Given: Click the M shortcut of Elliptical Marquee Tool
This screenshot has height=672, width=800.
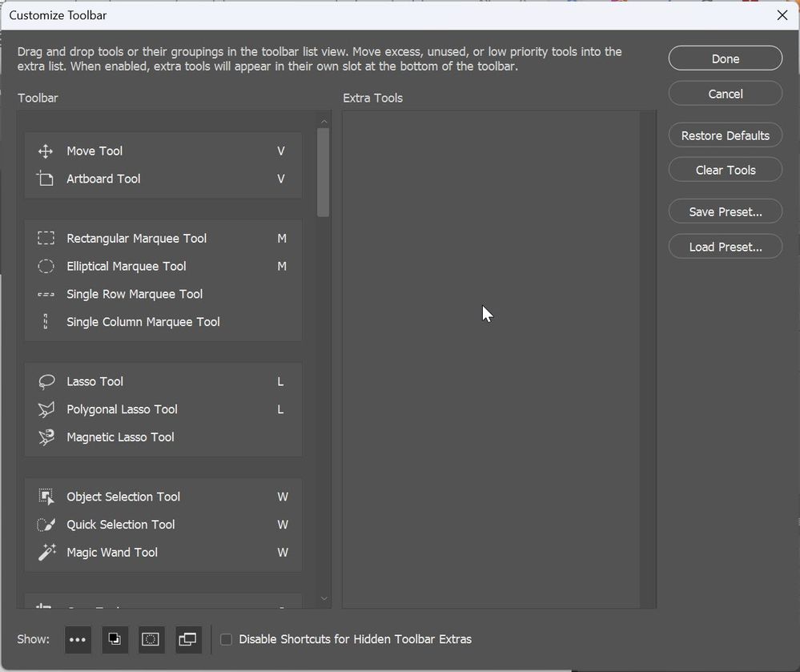Looking at the screenshot, I should click(282, 267).
